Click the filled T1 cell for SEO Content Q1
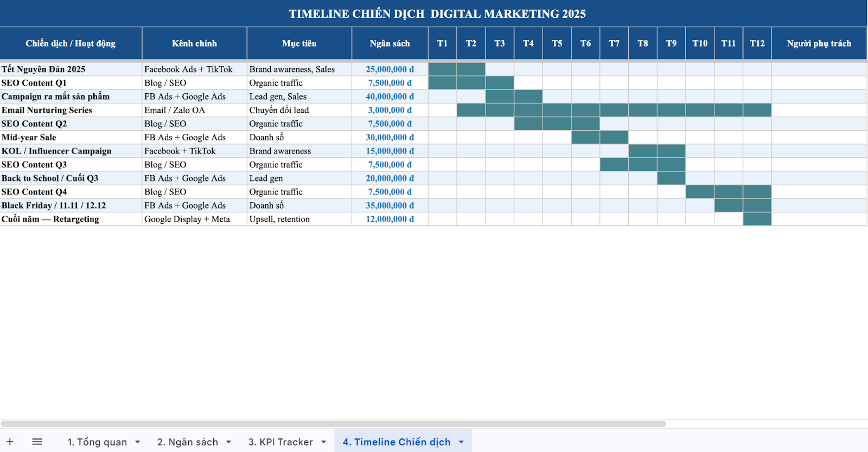 coord(442,83)
